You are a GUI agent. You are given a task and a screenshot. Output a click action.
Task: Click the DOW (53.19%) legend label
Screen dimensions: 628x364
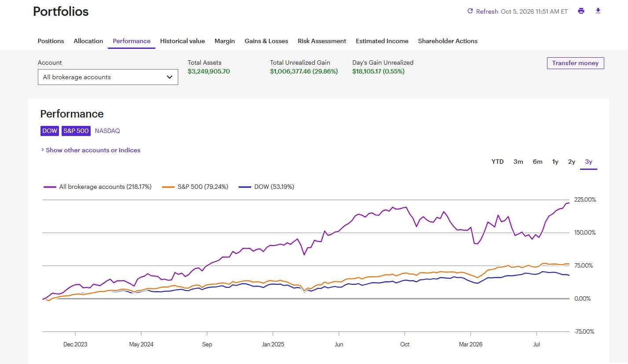tap(274, 187)
